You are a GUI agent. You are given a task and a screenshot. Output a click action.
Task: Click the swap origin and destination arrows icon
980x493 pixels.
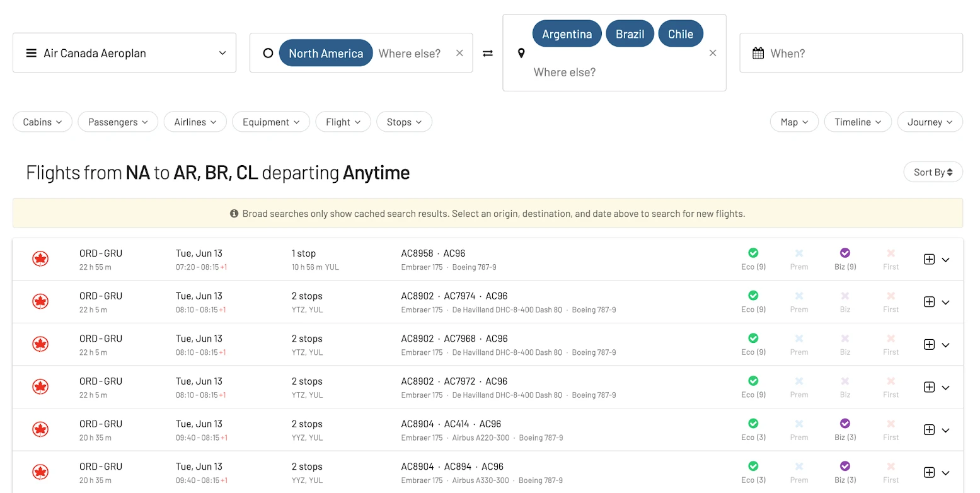click(x=488, y=53)
